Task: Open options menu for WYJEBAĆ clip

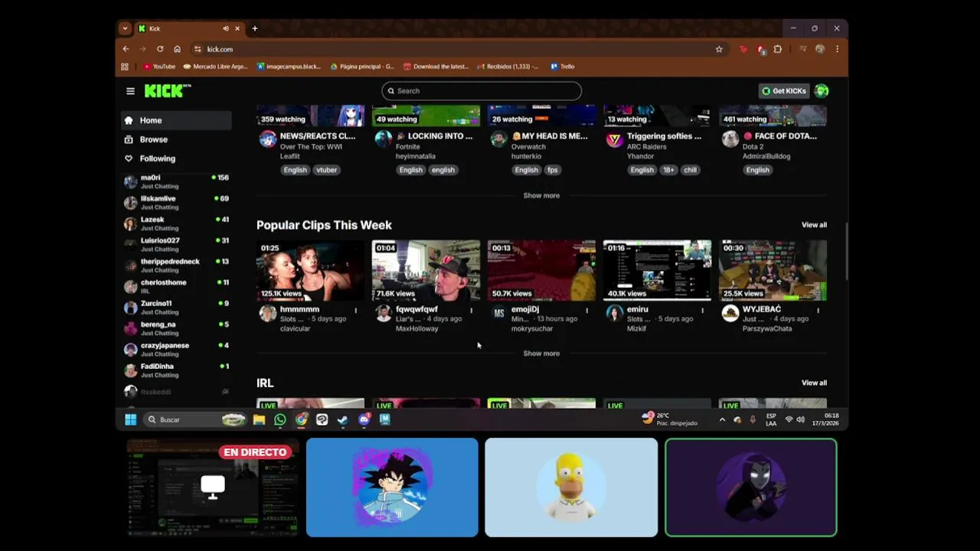Action: click(x=818, y=310)
